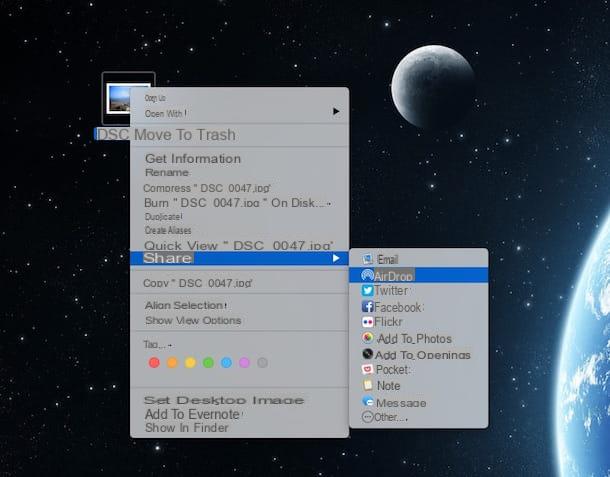
Task: Choose Duplicate
Action: (163, 217)
